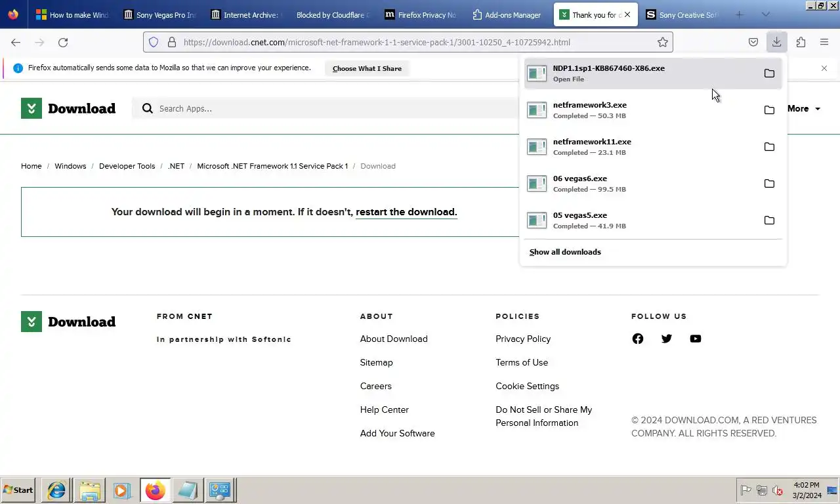Open the Help Center link
Viewport: 840px width, 504px height.
[385, 409]
